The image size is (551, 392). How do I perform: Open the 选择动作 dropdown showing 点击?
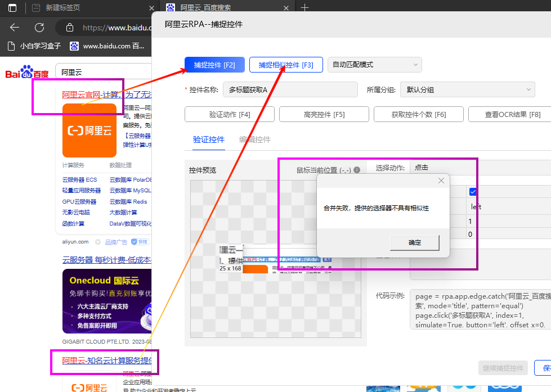pos(481,168)
